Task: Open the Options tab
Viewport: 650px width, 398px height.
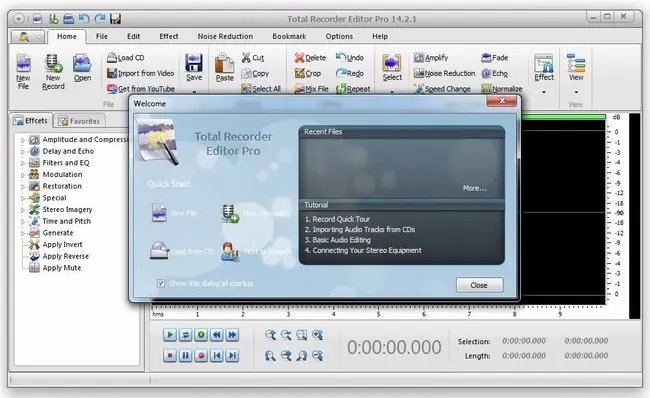Action: pyautogui.click(x=339, y=36)
